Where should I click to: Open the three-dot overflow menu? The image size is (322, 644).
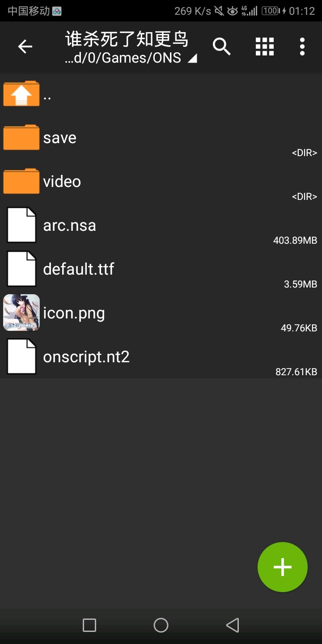[x=302, y=47]
